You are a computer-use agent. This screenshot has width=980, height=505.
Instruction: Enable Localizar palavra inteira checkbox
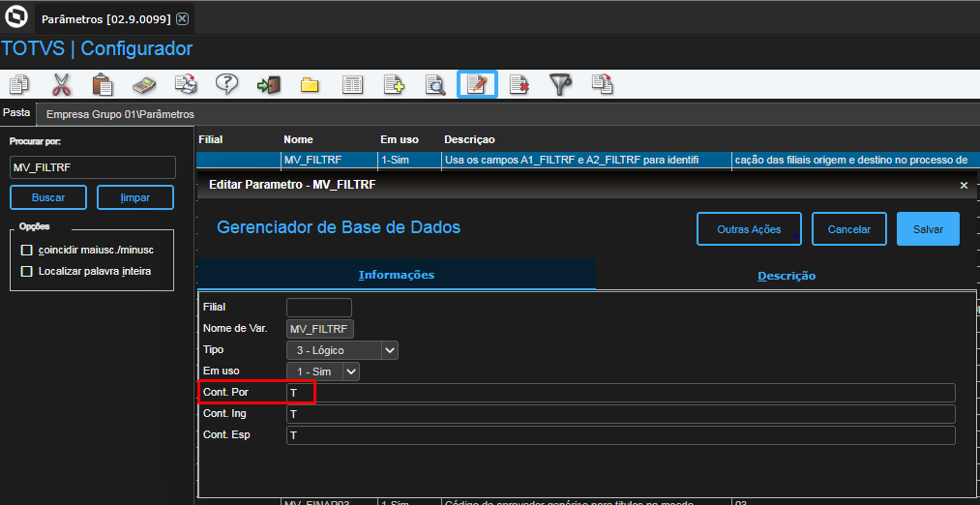coord(26,271)
